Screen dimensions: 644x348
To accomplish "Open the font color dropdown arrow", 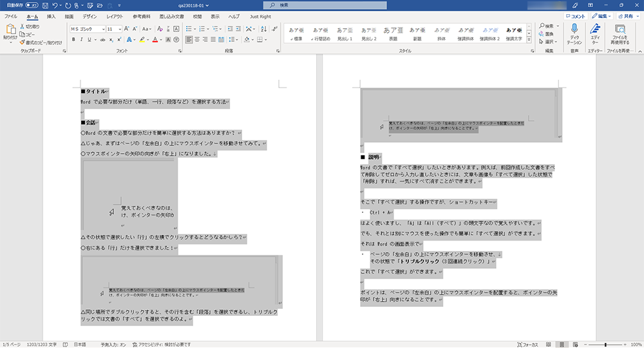I will 160,40.
